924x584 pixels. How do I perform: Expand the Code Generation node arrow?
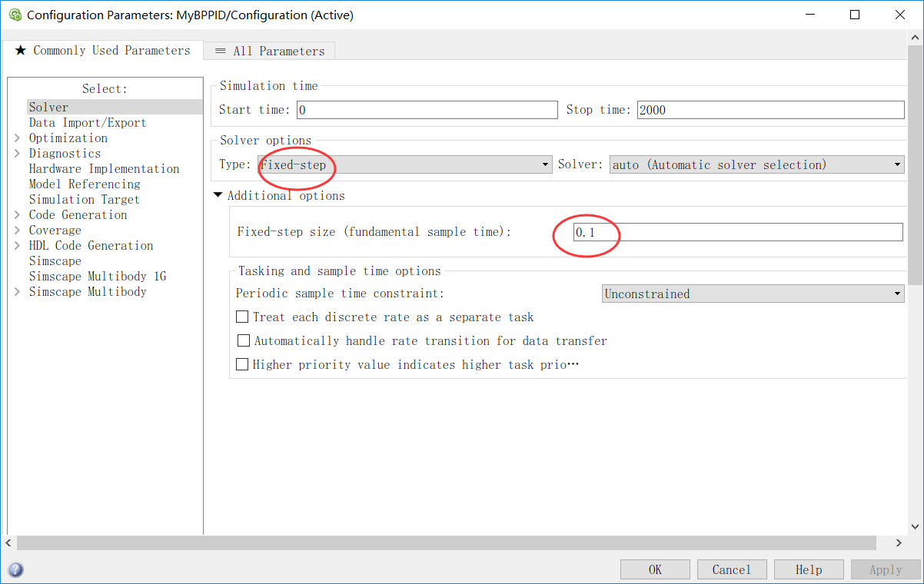[x=17, y=215]
